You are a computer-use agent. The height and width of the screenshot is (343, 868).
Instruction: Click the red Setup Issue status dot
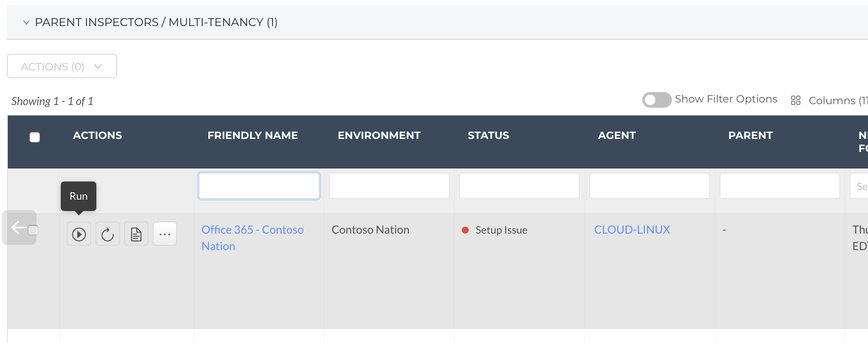click(465, 230)
